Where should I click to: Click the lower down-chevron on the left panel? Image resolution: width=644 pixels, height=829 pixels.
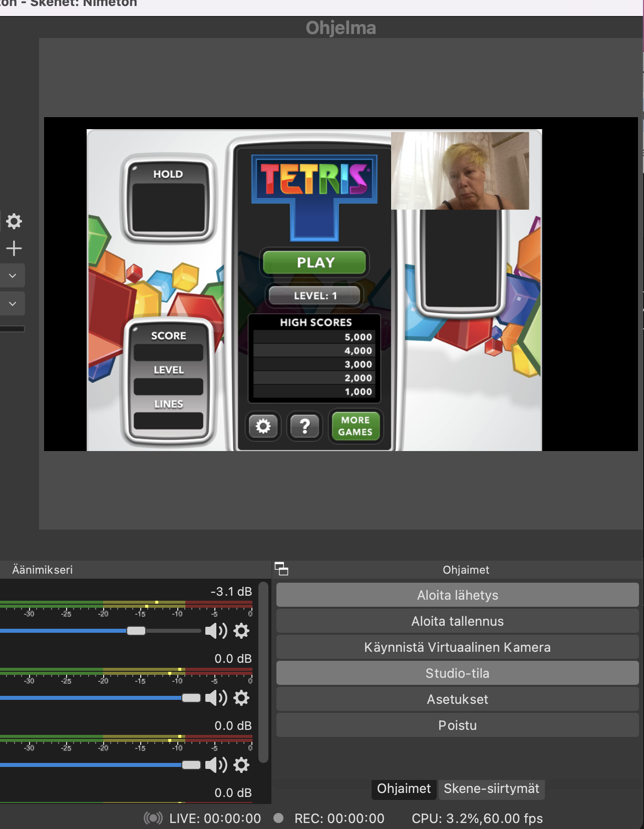13,304
